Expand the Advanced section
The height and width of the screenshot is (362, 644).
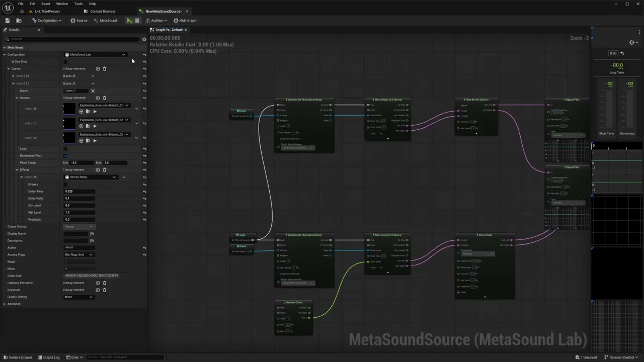(x=5, y=304)
